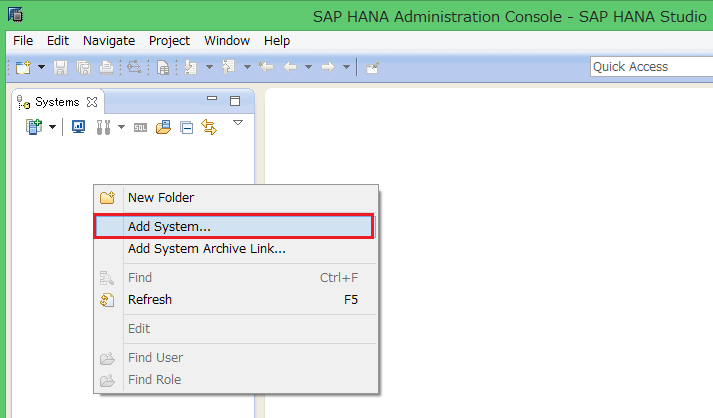Click the Find System folder icon
713x418 pixels.
[163, 127]
